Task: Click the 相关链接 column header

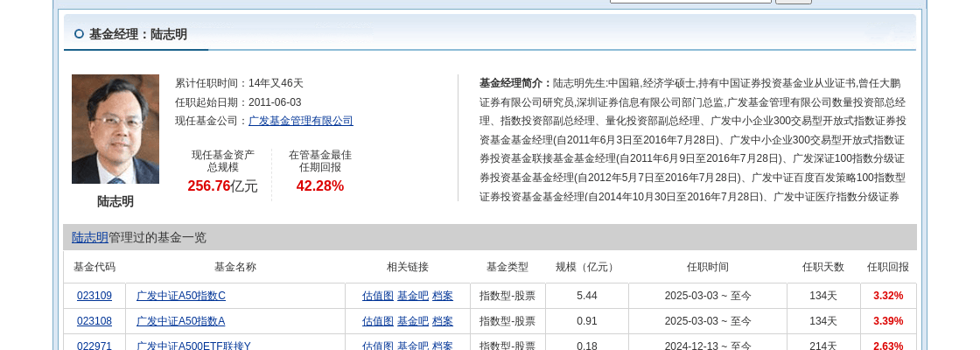Action: point(408,267)
